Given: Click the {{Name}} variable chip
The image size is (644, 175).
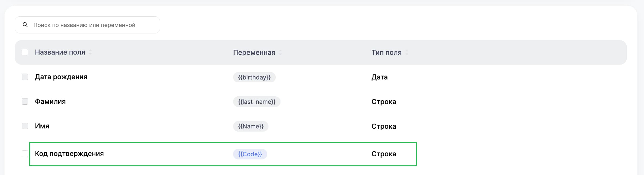Looking at the screenshot, I should (x=251, y=126).
